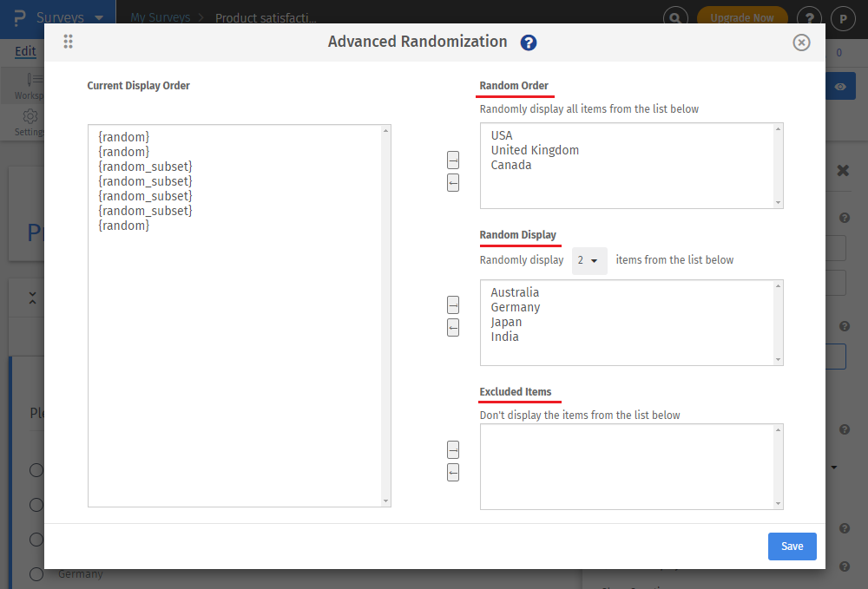Viewport: 868px width, 589px height.
Task: Open the search icon in the top bar
Action: coord(675,17)
